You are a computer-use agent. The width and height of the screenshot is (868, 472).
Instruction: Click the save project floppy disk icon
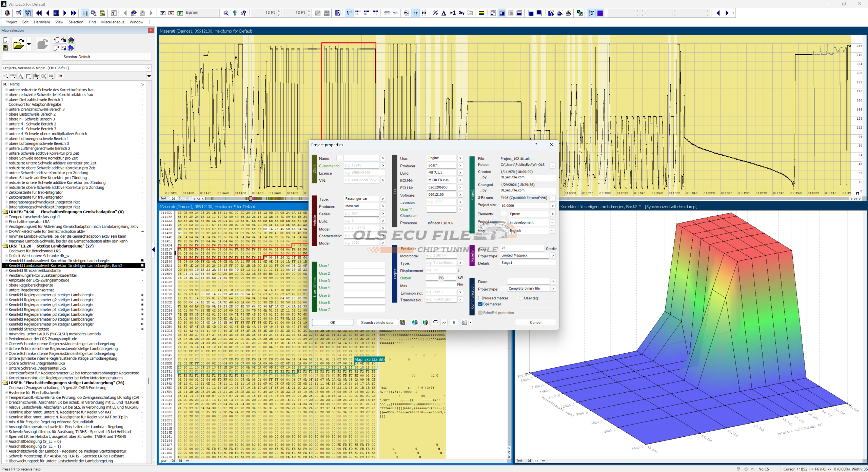pyautogui.click(x=5, y=48)
